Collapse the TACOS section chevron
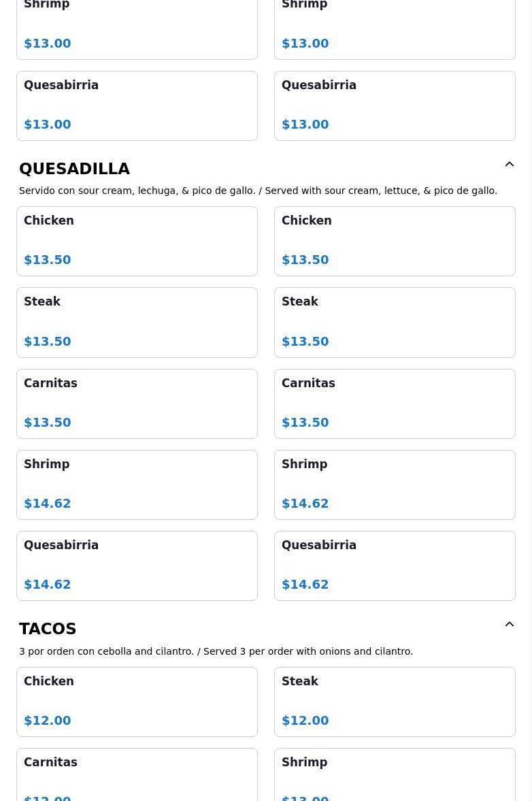Screen dimensions: 532x801 (510, 624)
